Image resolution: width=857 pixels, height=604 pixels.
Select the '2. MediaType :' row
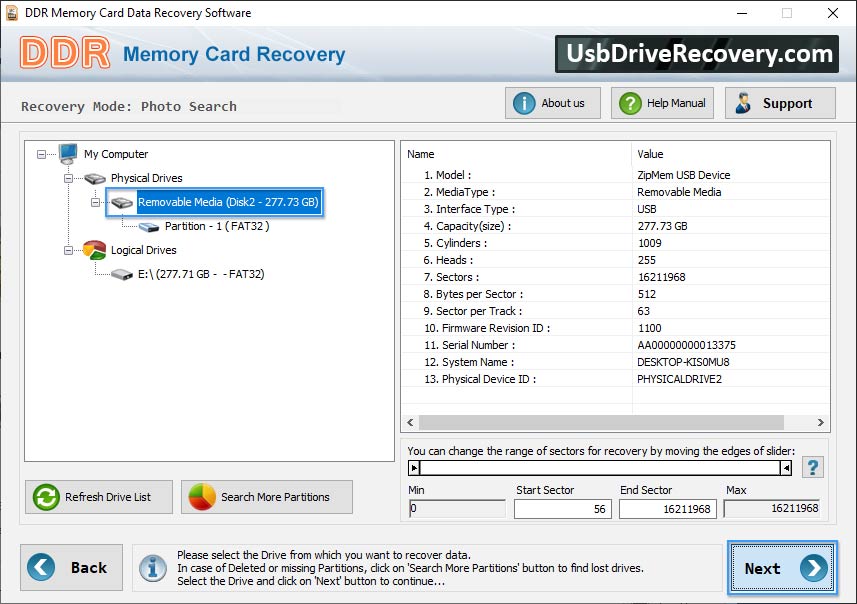615,192
